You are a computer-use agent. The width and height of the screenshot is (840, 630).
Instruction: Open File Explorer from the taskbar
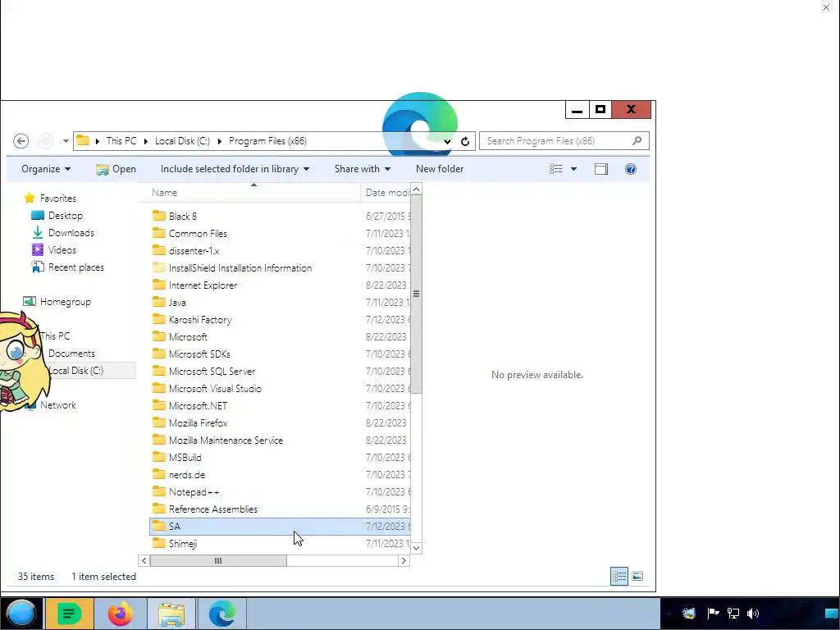click(x=171, y=614)
